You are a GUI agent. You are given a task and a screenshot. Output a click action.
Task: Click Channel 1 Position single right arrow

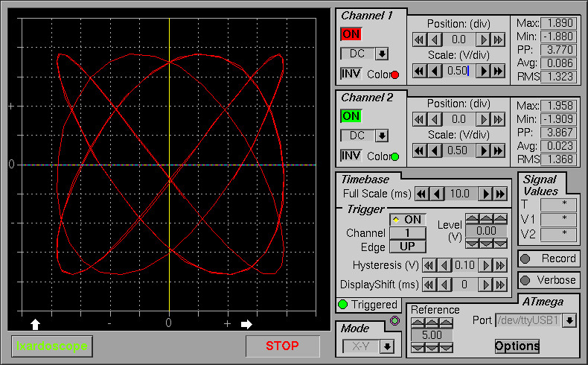tap(483, 39)
